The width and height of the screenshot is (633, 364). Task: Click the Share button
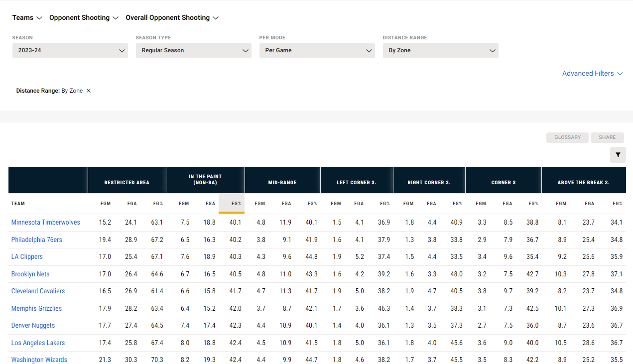[x=607, y=137]
